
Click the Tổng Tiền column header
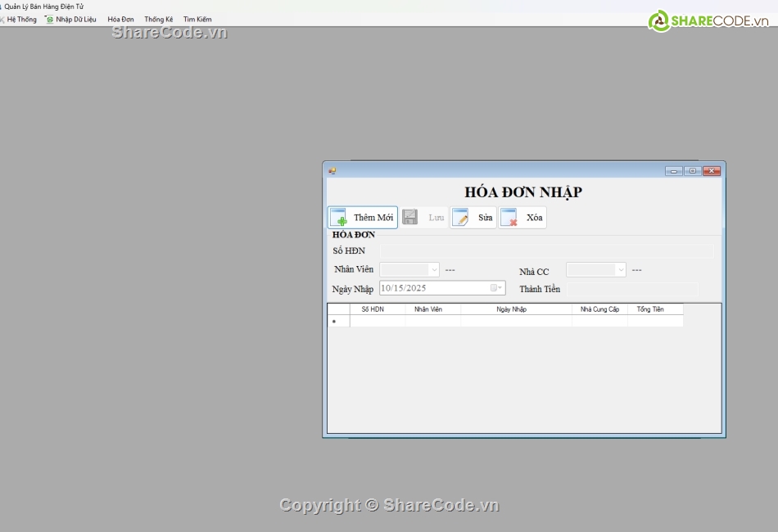tap(650, 309)
